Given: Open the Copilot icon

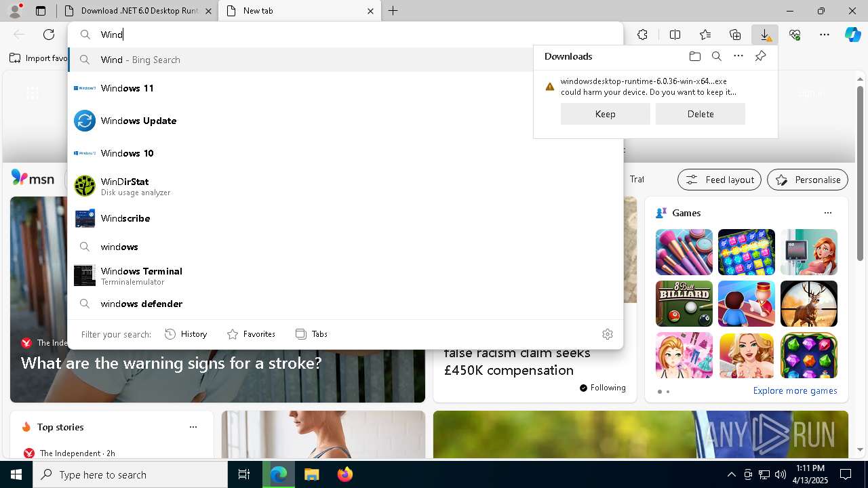Looking at the screenshot, I should pos(852,35).
